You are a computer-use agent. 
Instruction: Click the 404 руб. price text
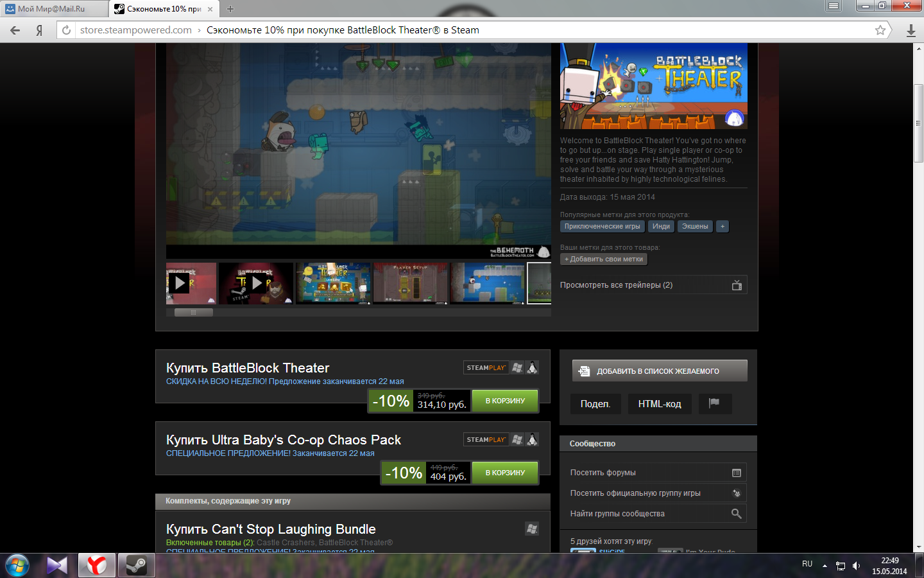(448, 477)
